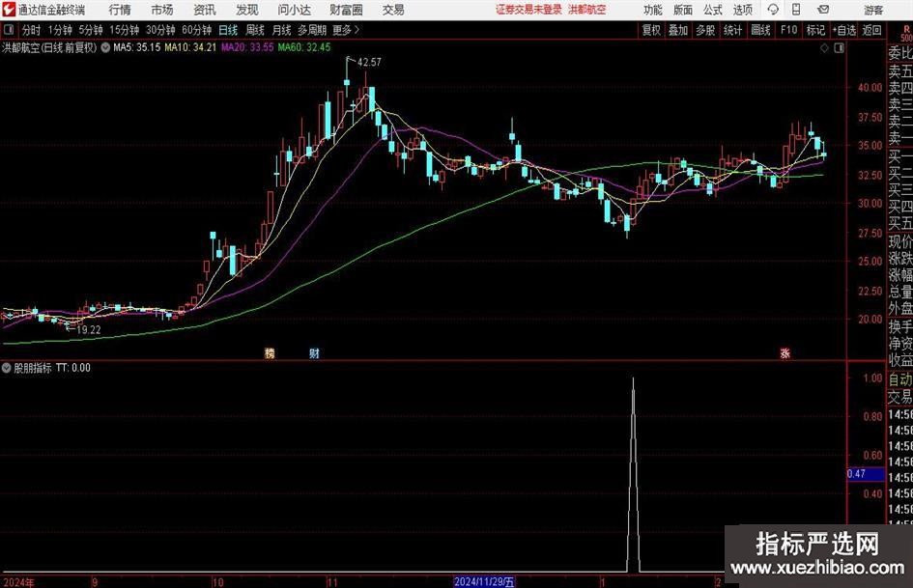Open the 多周期 multi-period view
The width and height of the screenshot is (913, 588).
[311, 30]
